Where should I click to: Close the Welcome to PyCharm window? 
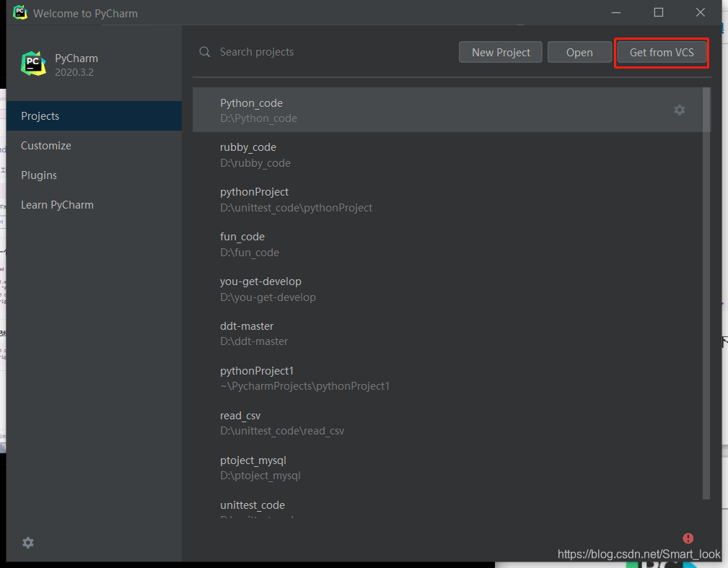point(701,12)
